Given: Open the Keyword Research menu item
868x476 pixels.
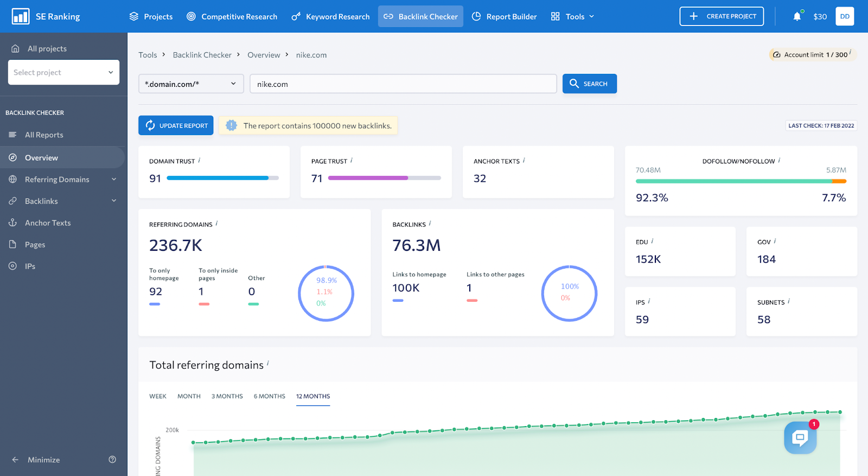Looking at the screenshot, I should (x=330, y=16).
